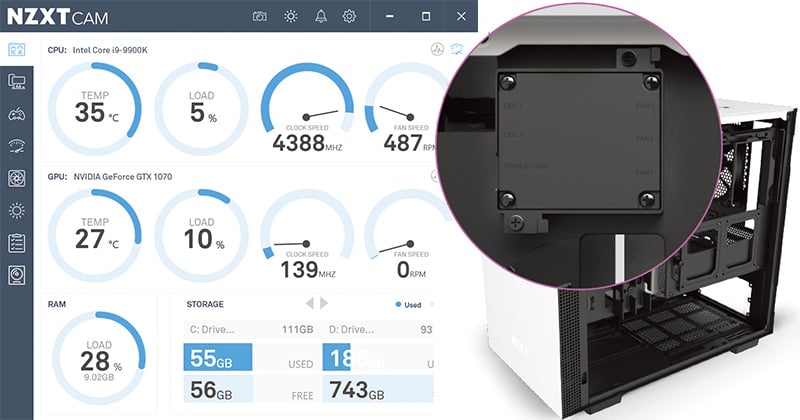
Task: Click the '9.02GB' RAM usage value
Action: coord(99,378)
